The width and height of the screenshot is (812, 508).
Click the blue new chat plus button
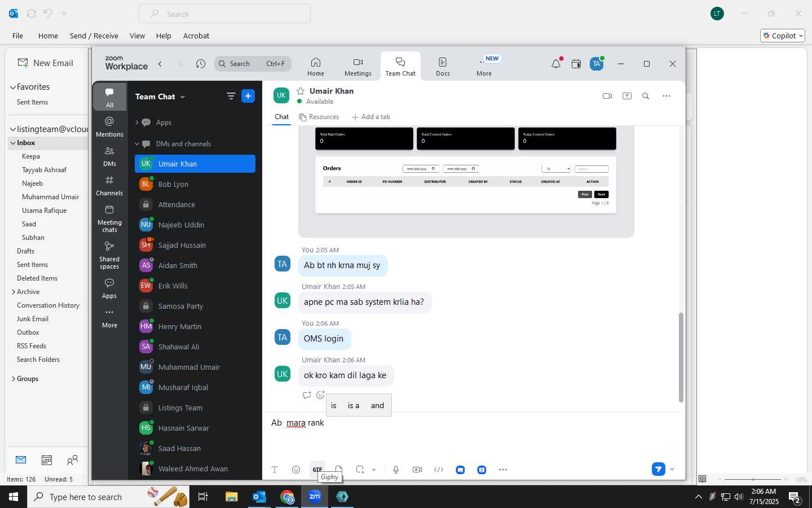248,96
